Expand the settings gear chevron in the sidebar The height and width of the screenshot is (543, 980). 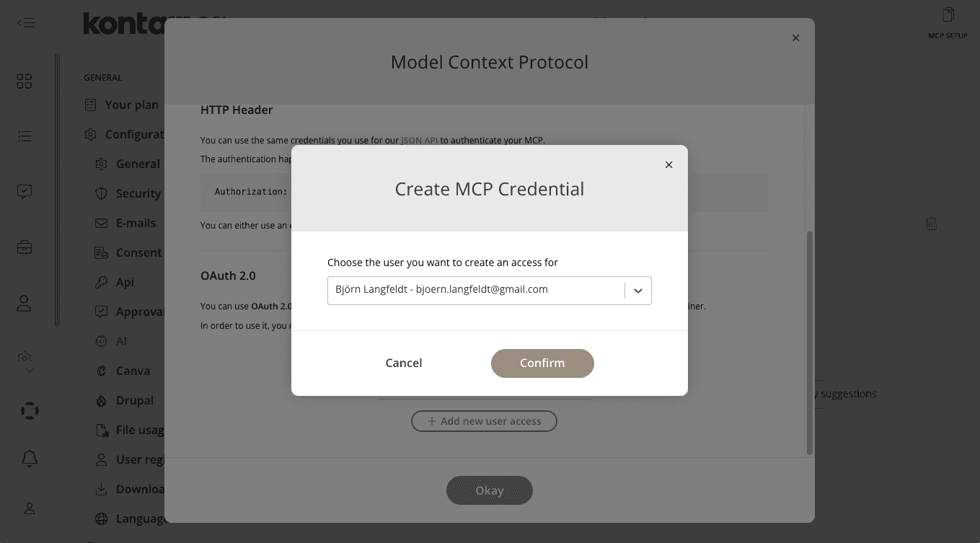[29, 370]
